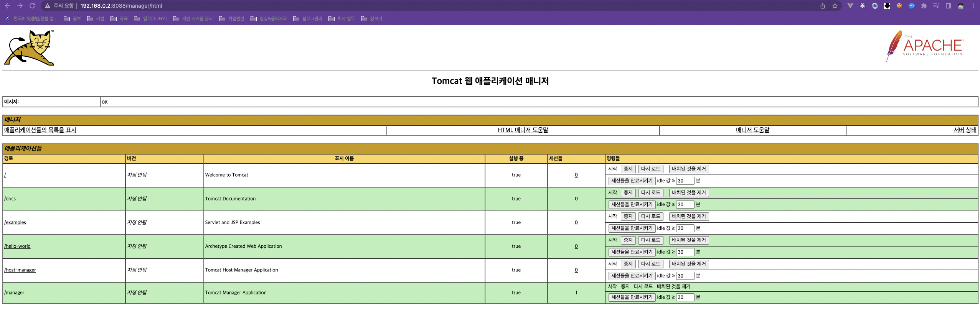The image size is (980, 309).
Task: Open the React devtools extension icon
Action: coord(863,6)
